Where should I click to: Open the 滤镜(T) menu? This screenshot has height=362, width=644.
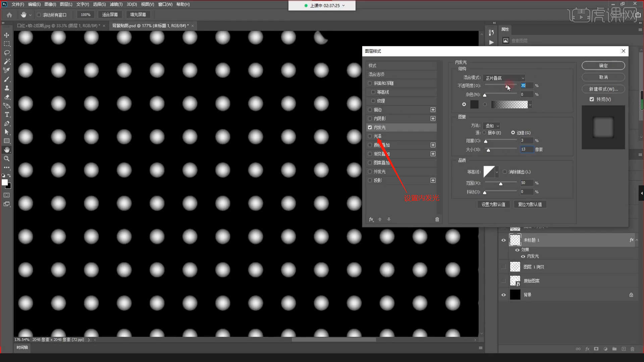pos(116,4)
